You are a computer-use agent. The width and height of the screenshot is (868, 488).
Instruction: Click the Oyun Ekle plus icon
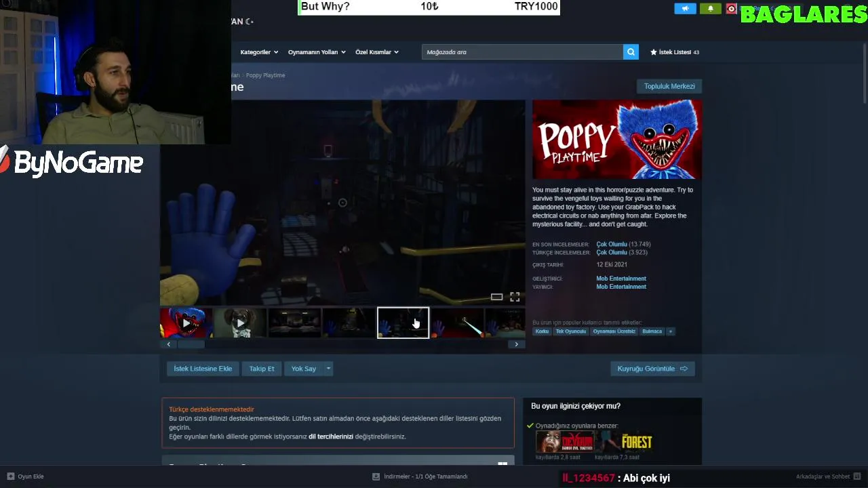[10, 476]
